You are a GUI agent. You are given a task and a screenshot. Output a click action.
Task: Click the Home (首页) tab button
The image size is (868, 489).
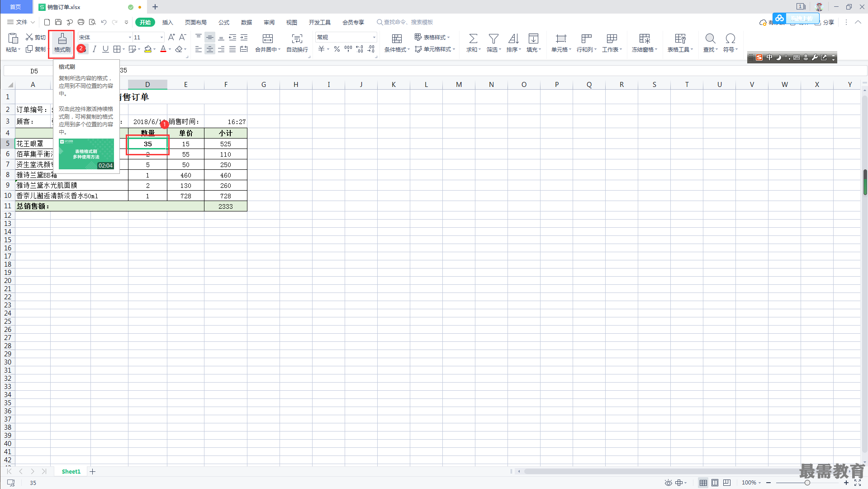pos(16,7)
